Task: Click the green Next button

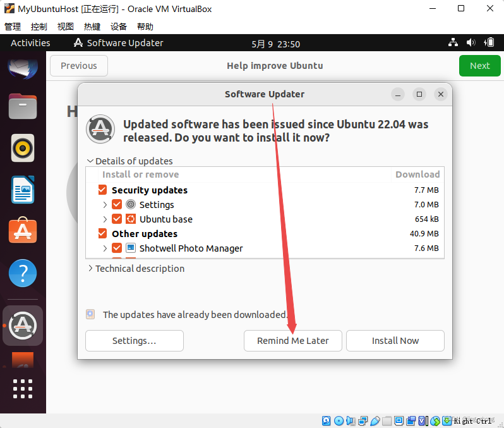Action: point(479,66)
